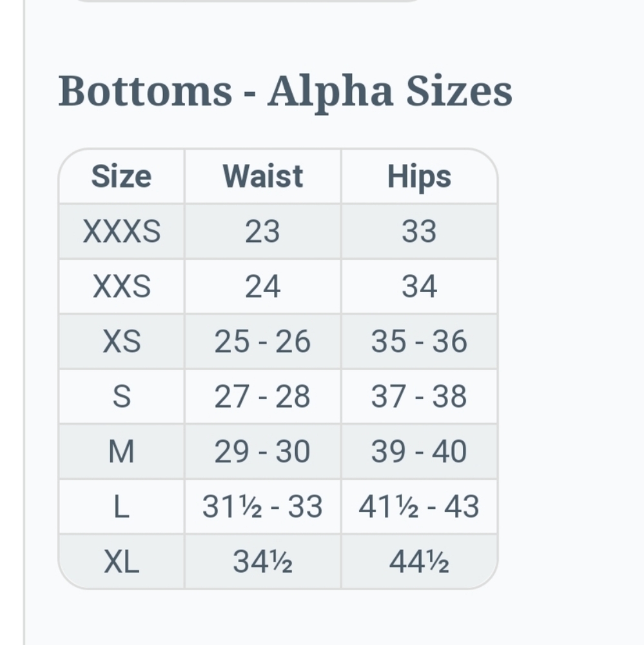
Task: Click waist value 23
Action: tap(263, 231)
